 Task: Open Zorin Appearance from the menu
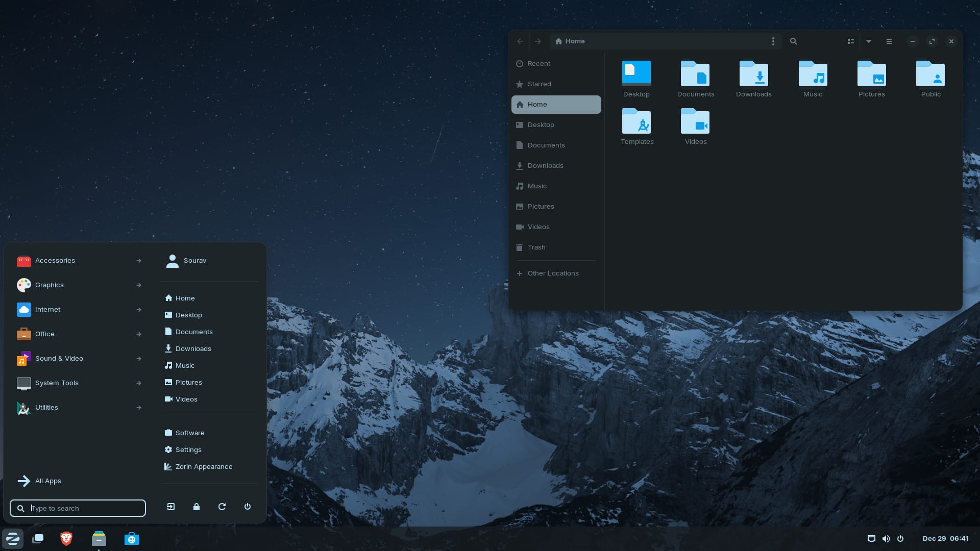(x=203, y=466)
